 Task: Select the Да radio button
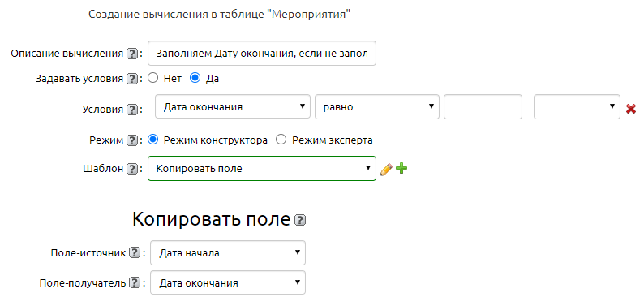(x=195, y=78)
